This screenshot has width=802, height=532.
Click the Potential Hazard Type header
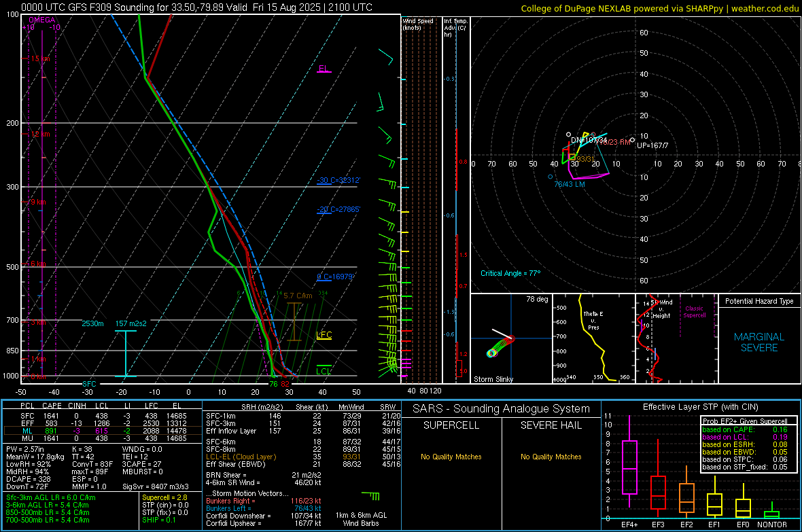click(759, 301)
